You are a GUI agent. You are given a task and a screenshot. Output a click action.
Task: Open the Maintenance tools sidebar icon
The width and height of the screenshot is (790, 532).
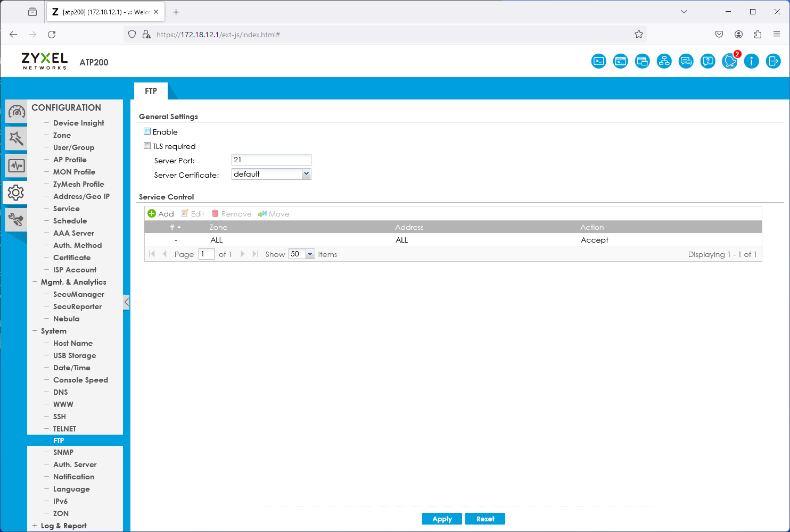[17, 219]
